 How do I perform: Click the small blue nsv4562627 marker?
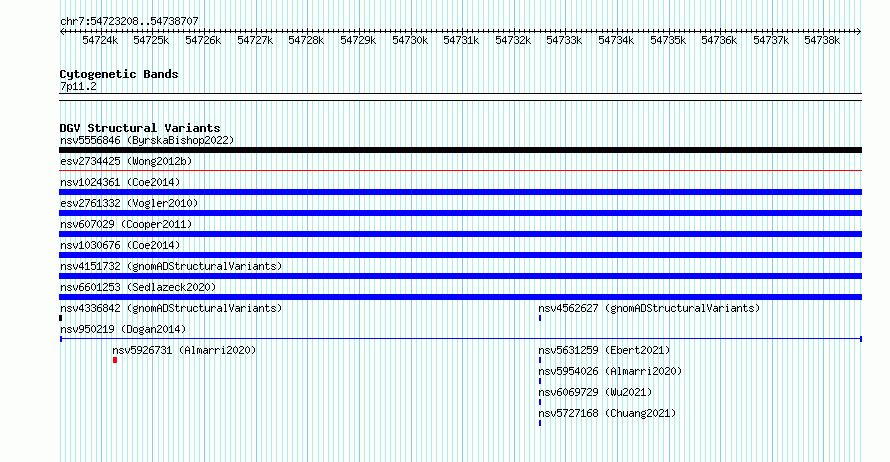(x=540, y=318)
